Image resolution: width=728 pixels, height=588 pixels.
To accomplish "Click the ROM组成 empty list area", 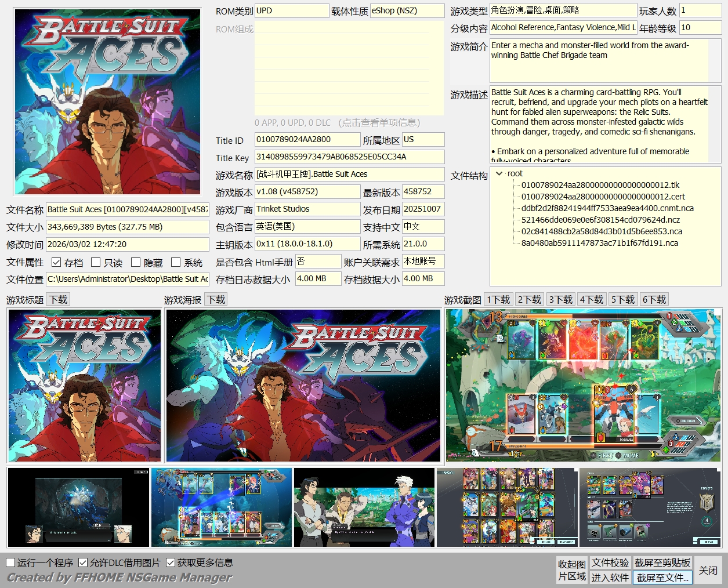I will [349, 68].
